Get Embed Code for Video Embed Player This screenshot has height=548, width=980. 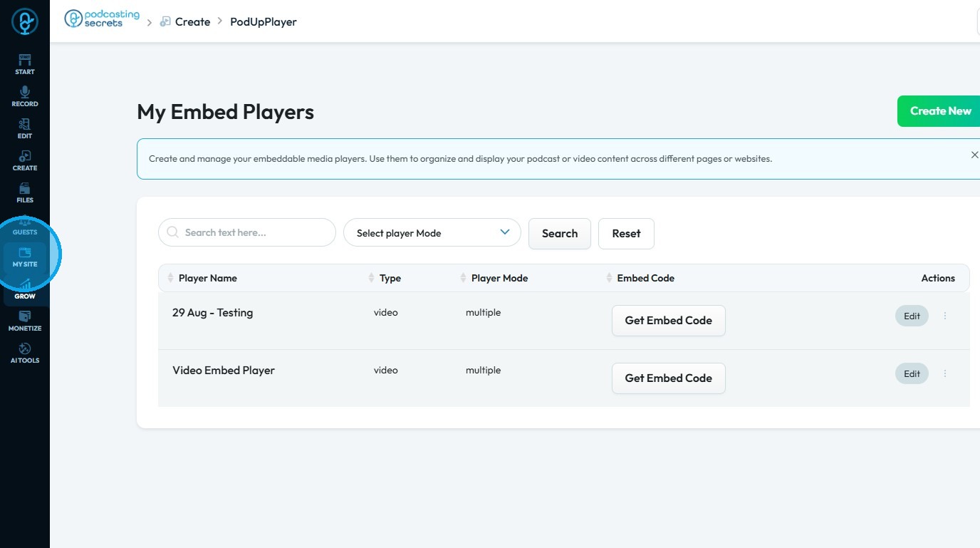(668, 378)
